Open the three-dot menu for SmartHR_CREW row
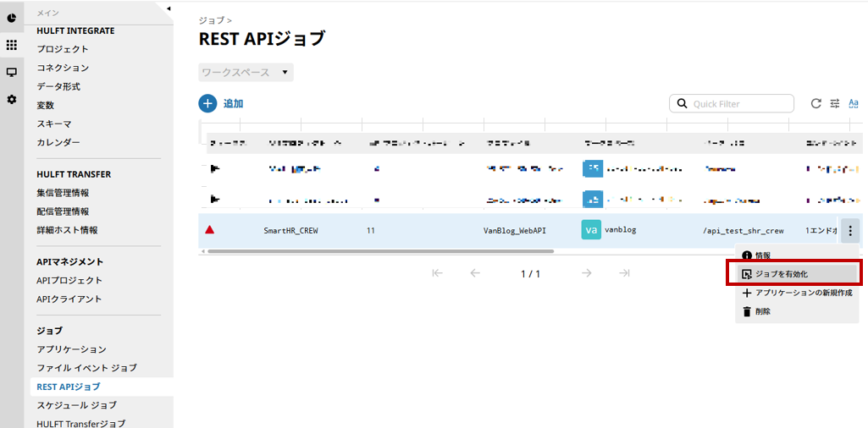 850,230
